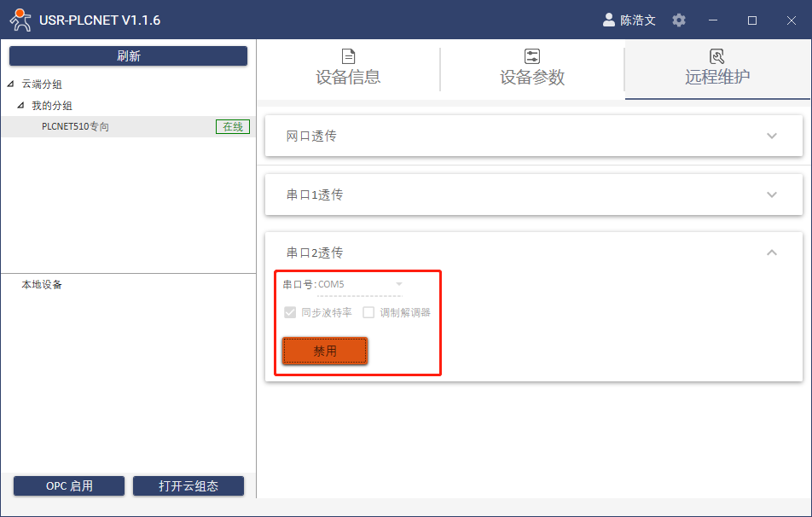Click the 设备信息 document icon
812x517 pixels.
pyautogui.click(x=348, y=56)
